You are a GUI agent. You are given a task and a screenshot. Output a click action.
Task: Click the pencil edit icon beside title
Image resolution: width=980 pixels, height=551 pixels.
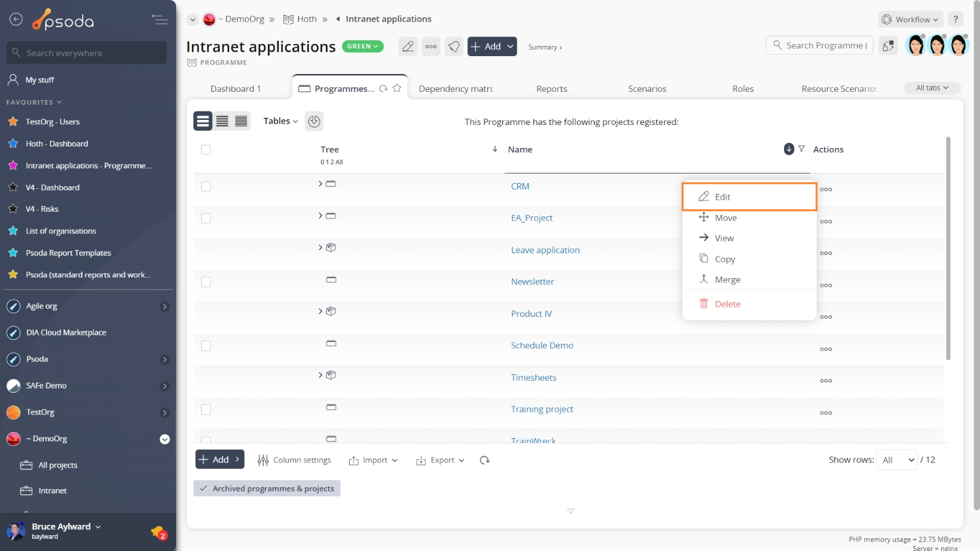408,47
